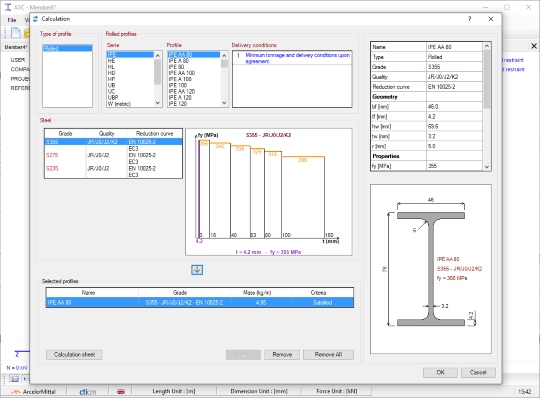
Task: Click the Calculation sheet button
Action: 74,355
